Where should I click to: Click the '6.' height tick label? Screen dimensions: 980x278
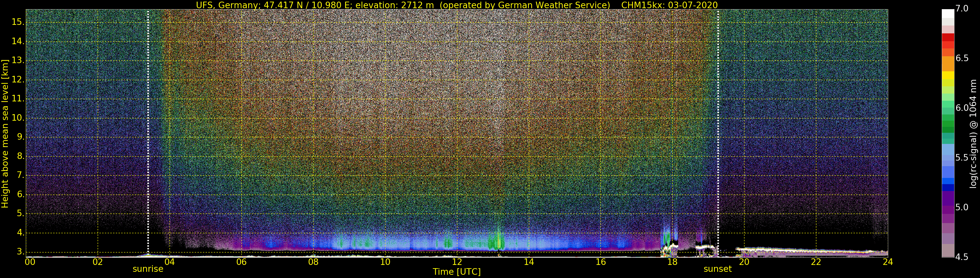click(x=20, y=195)
